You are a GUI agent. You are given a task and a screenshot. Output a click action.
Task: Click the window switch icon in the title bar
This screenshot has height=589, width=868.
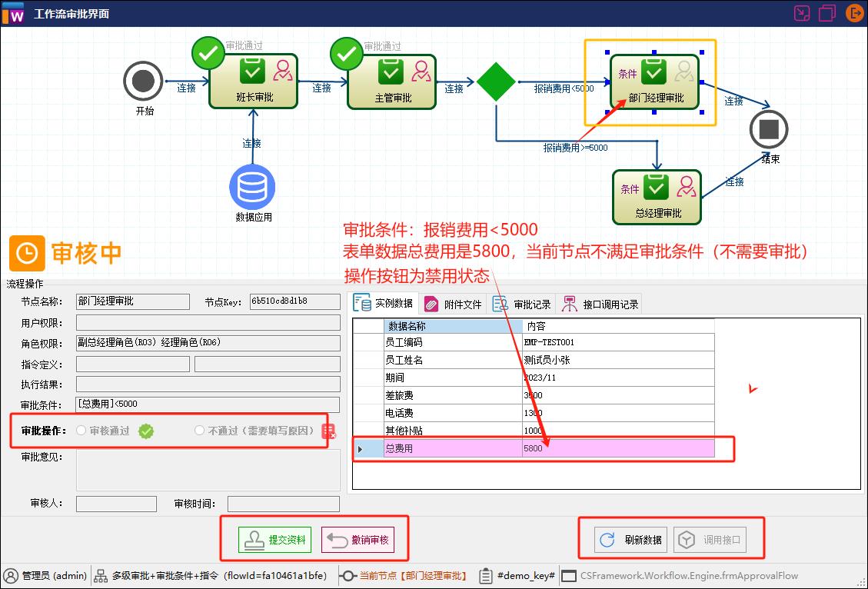tap(801, 12)
